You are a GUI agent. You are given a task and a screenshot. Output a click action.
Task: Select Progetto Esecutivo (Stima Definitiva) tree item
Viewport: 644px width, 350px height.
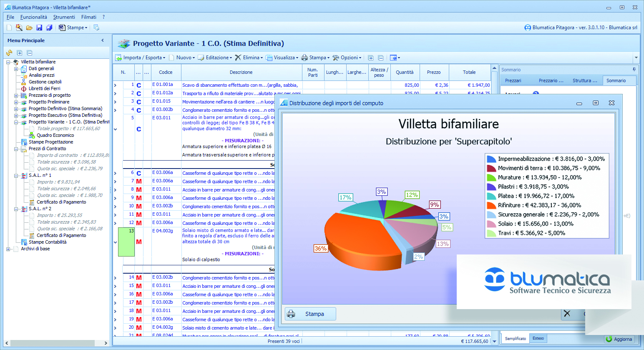point(65,115)
